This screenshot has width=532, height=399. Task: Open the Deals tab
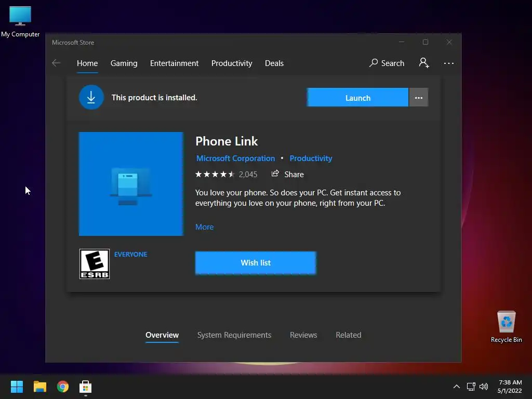[274, 63]
